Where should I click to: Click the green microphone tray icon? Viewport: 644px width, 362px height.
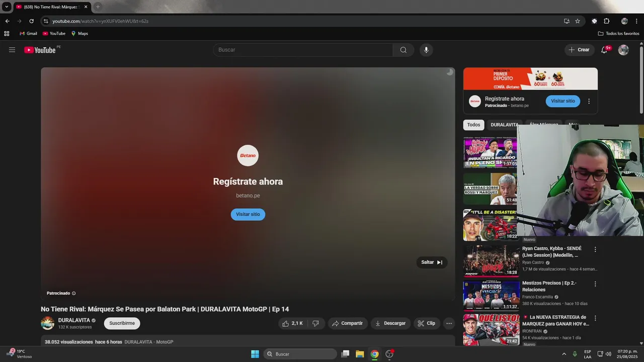pos(575,354)
